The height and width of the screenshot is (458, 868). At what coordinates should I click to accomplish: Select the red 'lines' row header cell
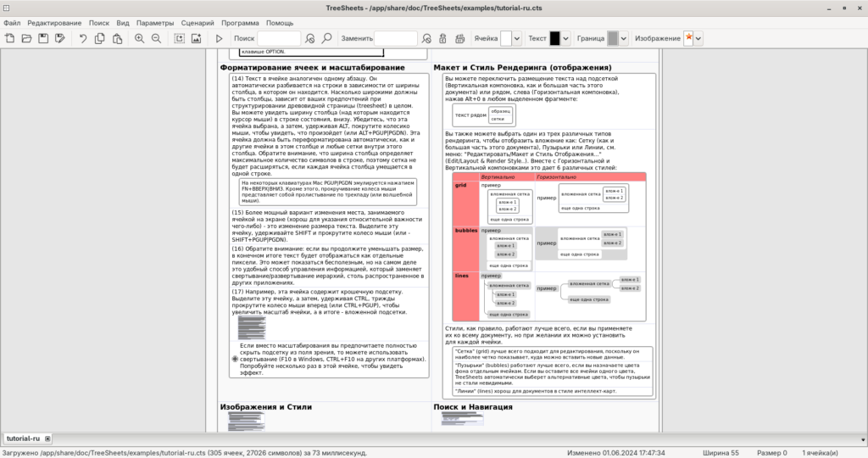point(465,296)
